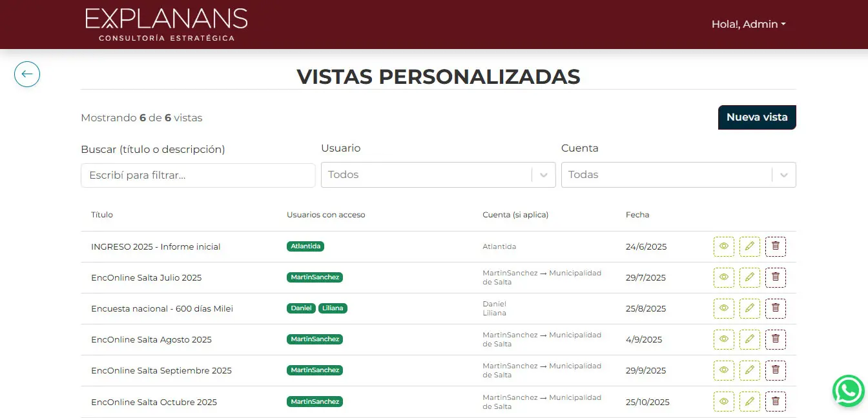
Task: View Encuesta nacional - 600 días Milei
Action: tap(724, 308)
